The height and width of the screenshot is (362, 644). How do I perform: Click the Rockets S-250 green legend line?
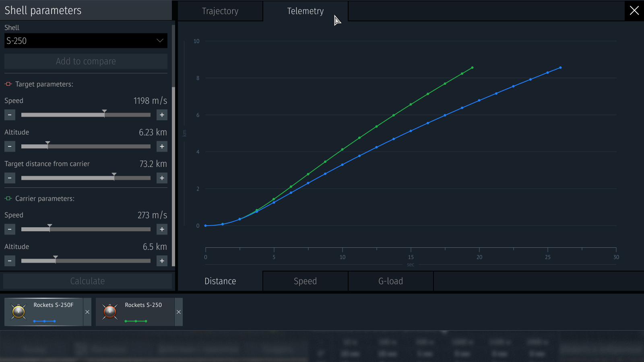136,321
